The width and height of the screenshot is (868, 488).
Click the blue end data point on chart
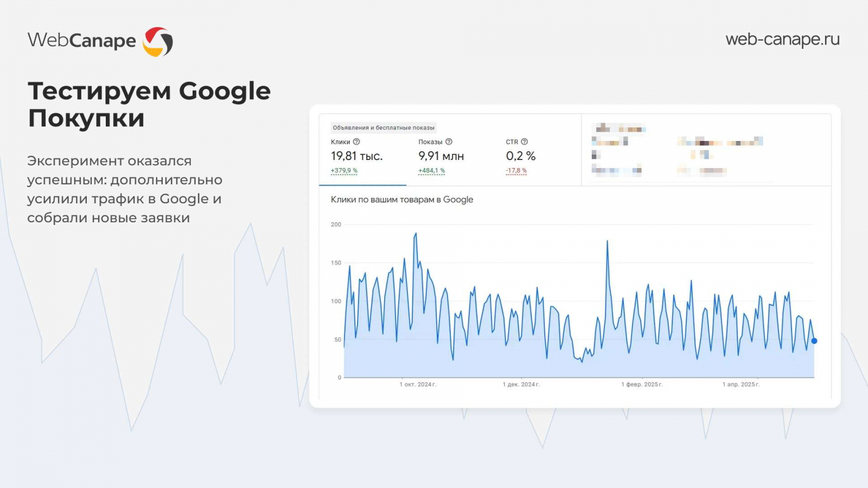click(814, 341)
